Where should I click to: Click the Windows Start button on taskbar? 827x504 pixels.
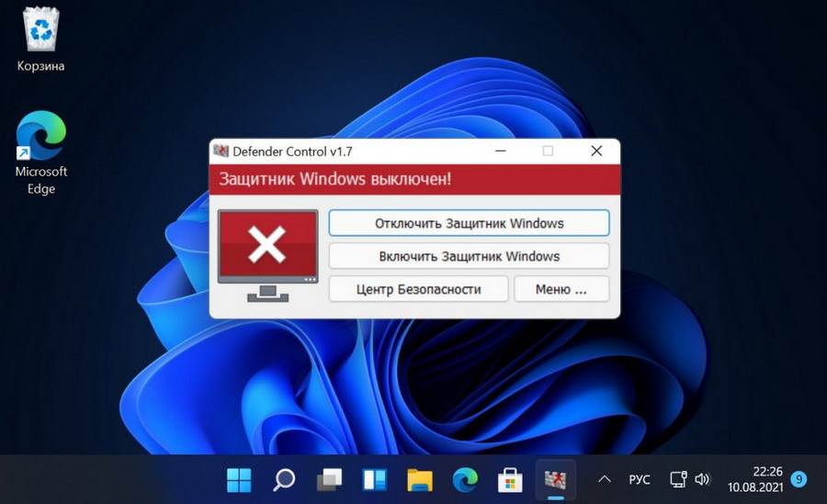[x=239, y=479]
